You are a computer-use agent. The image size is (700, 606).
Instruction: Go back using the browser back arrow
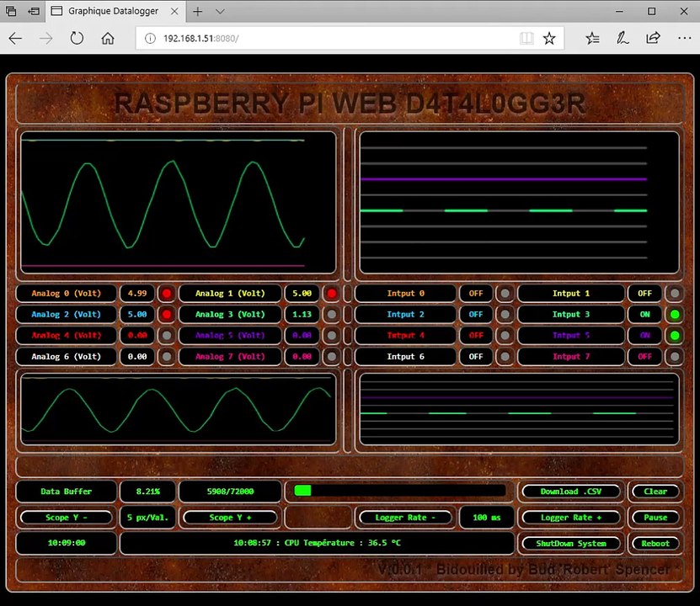tap(15, 39)
